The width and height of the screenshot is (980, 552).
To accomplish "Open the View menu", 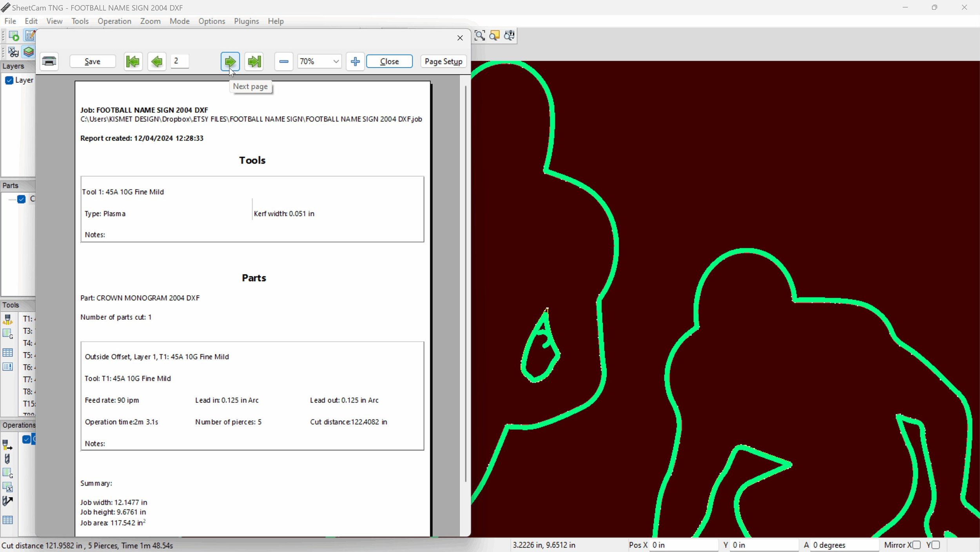I will pyautogui.click(x=54, y=21).
